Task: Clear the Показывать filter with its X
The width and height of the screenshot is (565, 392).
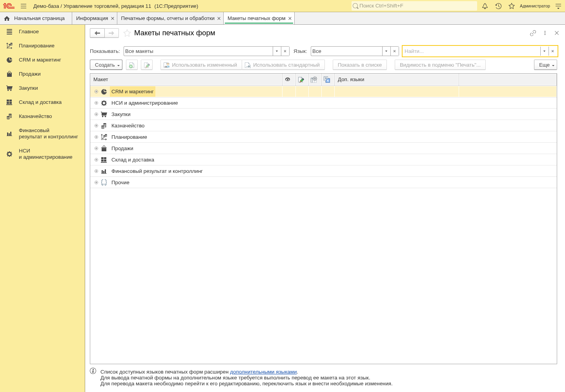Action: click(x=285, y=51)
